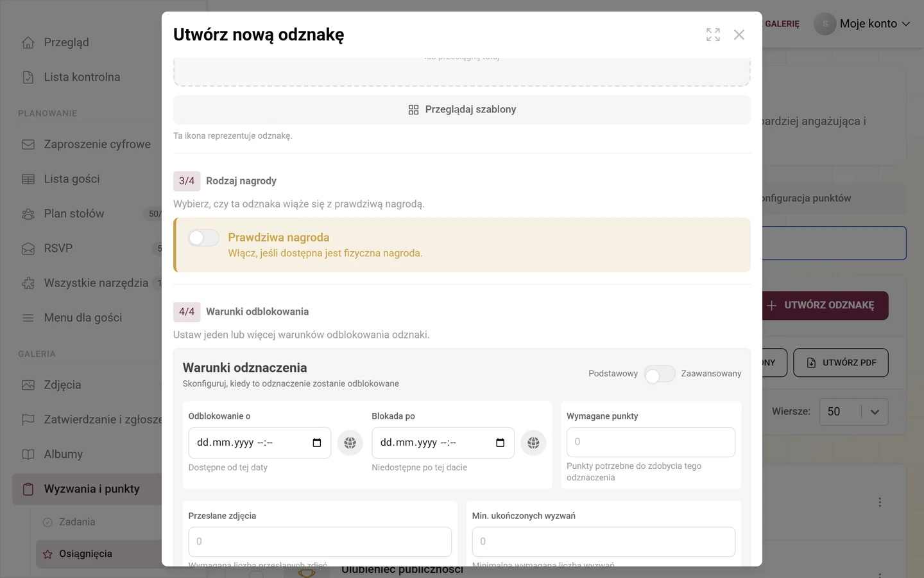Focus the Przesłane zdjęcia number field
Image resolution: width=924 pixels, height=578 pixels.
point(320,541)
